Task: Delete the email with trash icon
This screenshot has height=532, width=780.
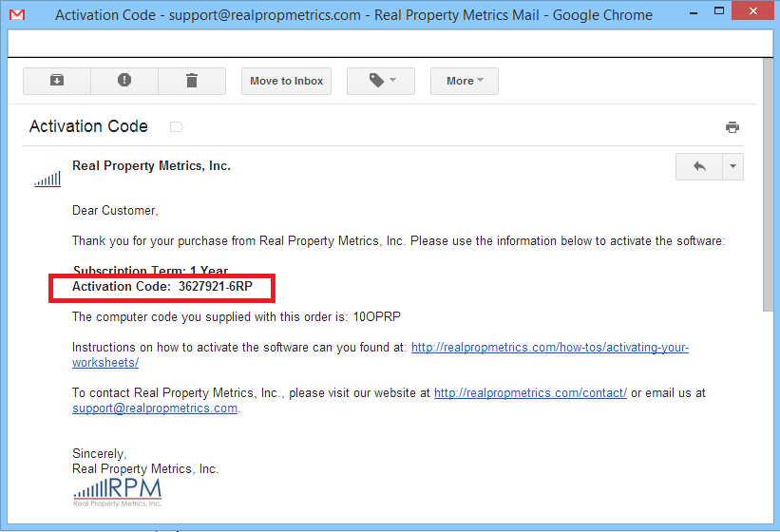Action: click(192, 81)
